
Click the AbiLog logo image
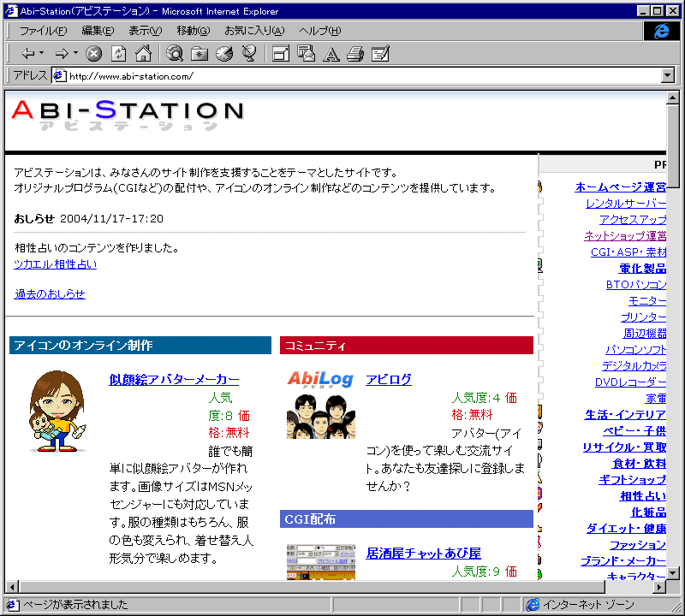click(x=320, y=379)
